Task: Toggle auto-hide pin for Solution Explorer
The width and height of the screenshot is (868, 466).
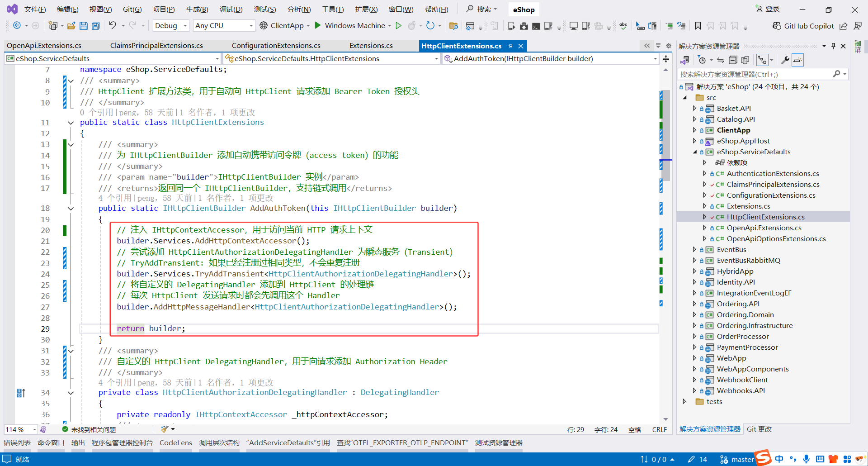Action: point(833,46)
